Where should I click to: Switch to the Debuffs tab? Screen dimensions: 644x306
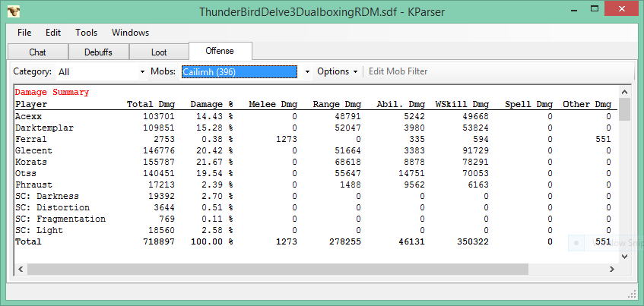coord(98,52)
